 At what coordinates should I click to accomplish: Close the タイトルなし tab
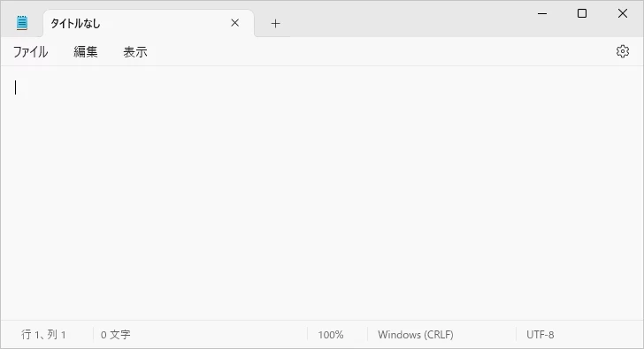[x=235, y=23]
